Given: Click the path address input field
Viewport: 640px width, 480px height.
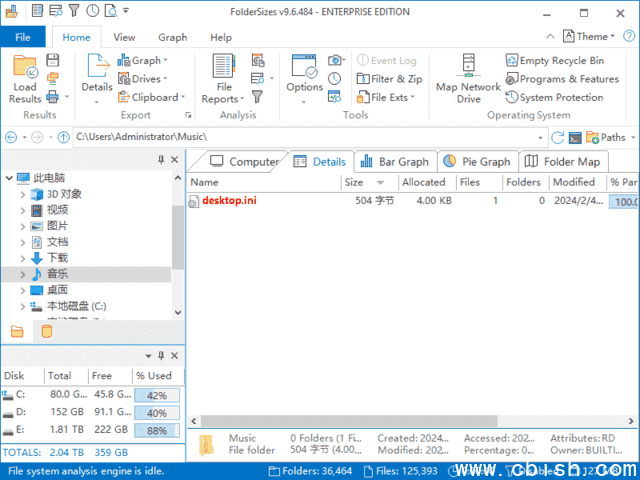Looking at the screenshot, I should point(305,137).
